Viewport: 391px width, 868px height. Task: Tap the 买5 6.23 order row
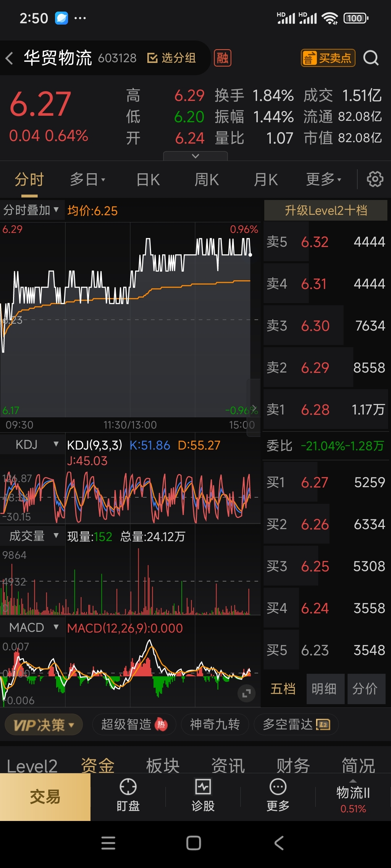click(326, 650)
